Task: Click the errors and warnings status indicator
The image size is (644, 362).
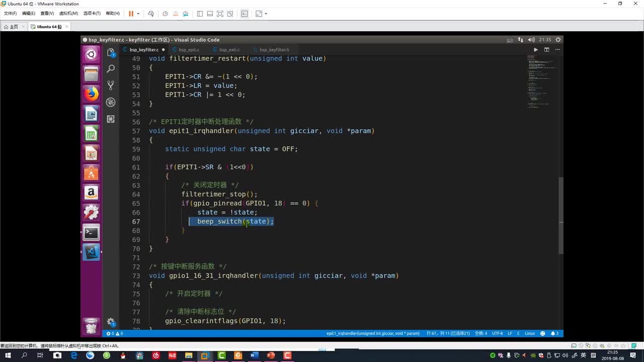Action: tap(115, 333)
